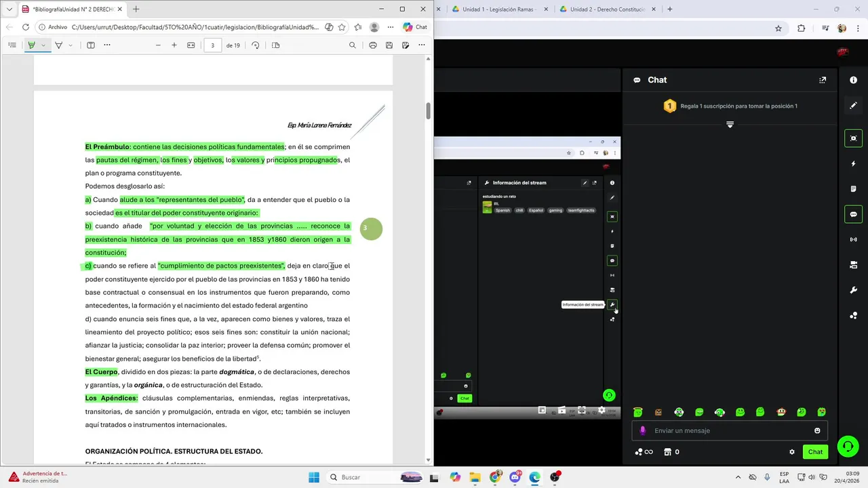Open the ESP LAA keyboard language selector
Image resolution: width=868 pixels, height=488 pixels.
pyautogui.click(x=784, y=477)
